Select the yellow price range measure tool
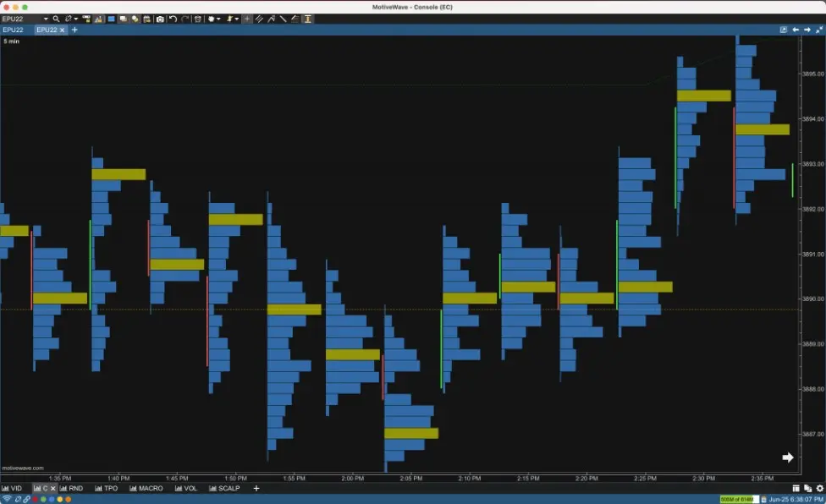Viewport: 826px width, 504px height. click(x=308, y=19)
